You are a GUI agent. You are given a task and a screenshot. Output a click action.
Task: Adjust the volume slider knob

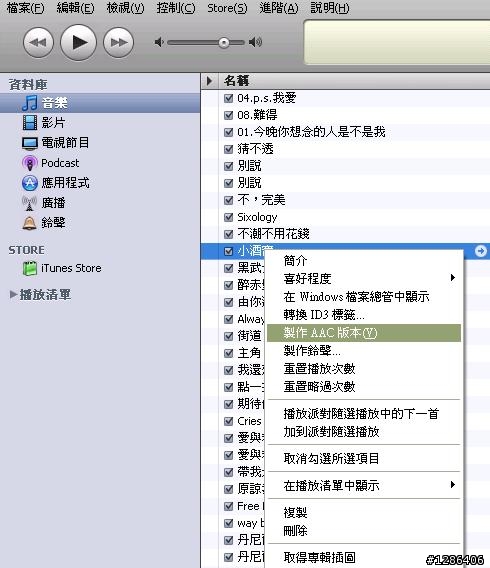point(224,43)
